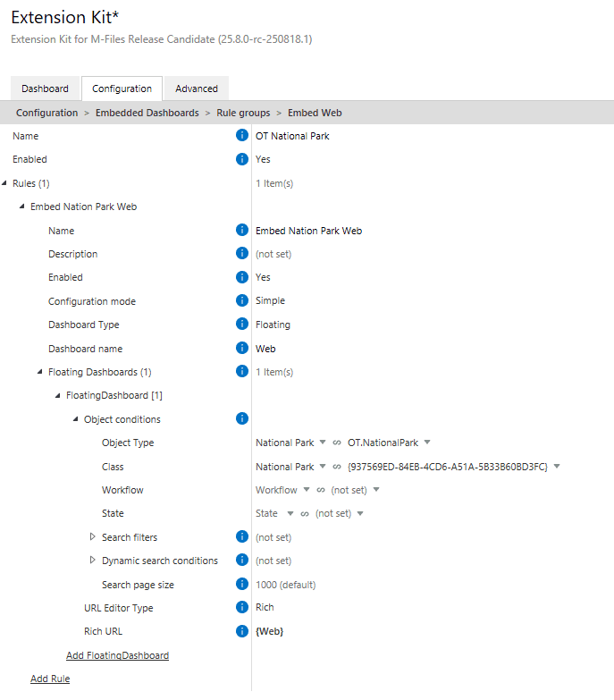Viewport: 614px width, 700px height.
Task: Collapse the Rules (1) tree node
Action: click(x=4, y=183)
